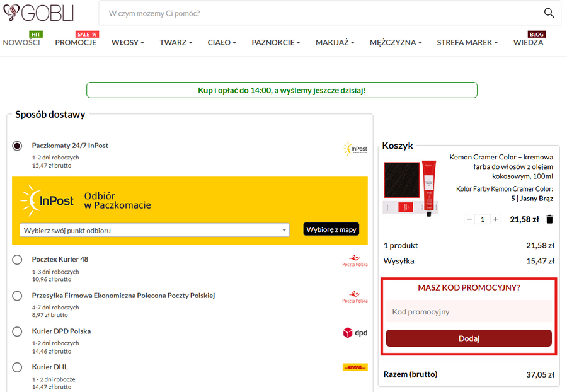Click the Kod promocyjny input field
Image resolution: width=567 pixels, height=392 pixels.
pyautogui.click(x=469, y=312)
